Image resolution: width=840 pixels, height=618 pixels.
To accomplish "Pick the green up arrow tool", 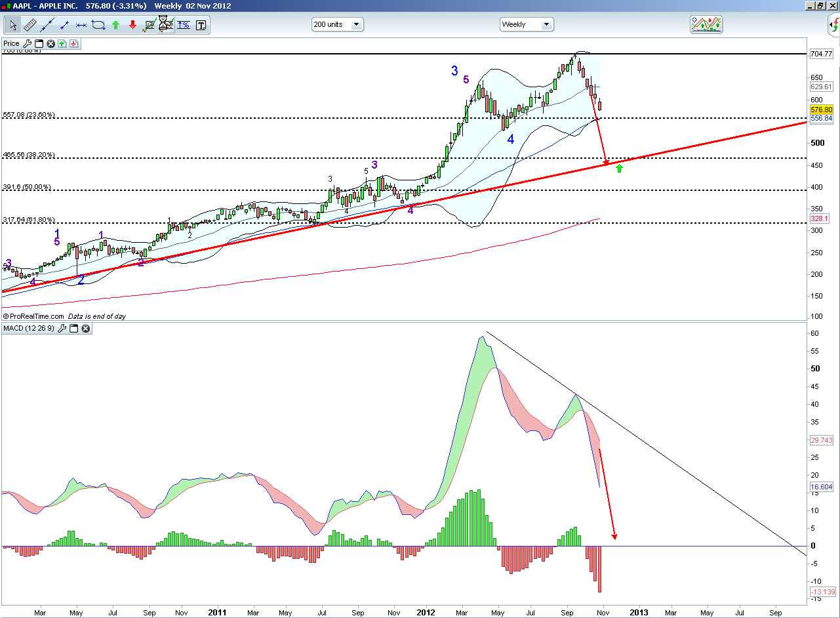I will pyautogui.click(x=115, y=26).
